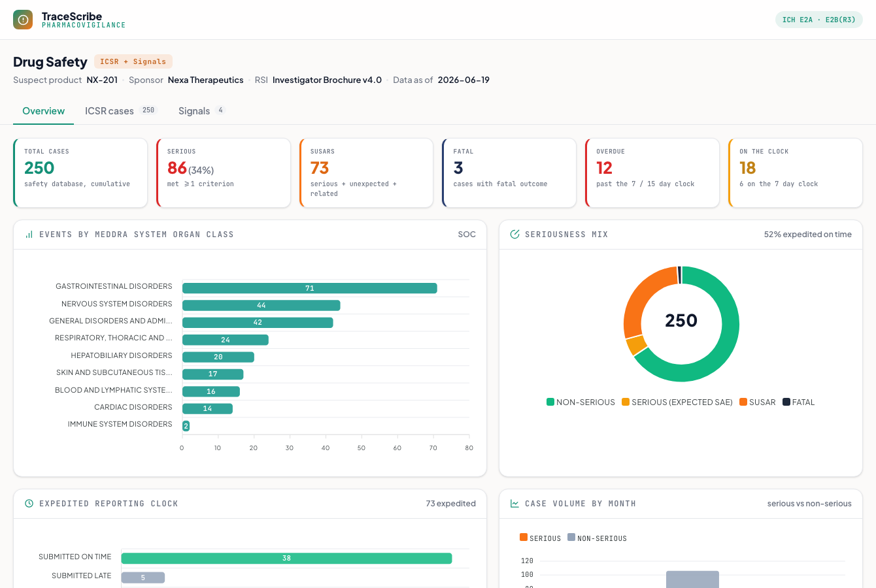
Task: Open the Total Cases 250 card
Action: 80,173
